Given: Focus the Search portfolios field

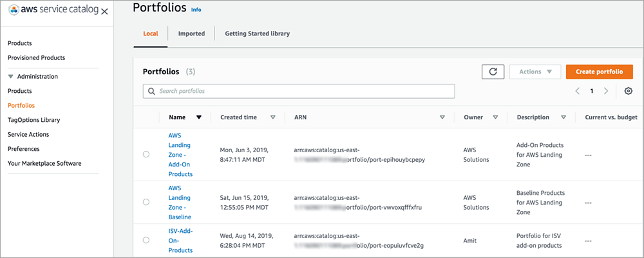Looking at the screenshot, I should tap(299, 91).
